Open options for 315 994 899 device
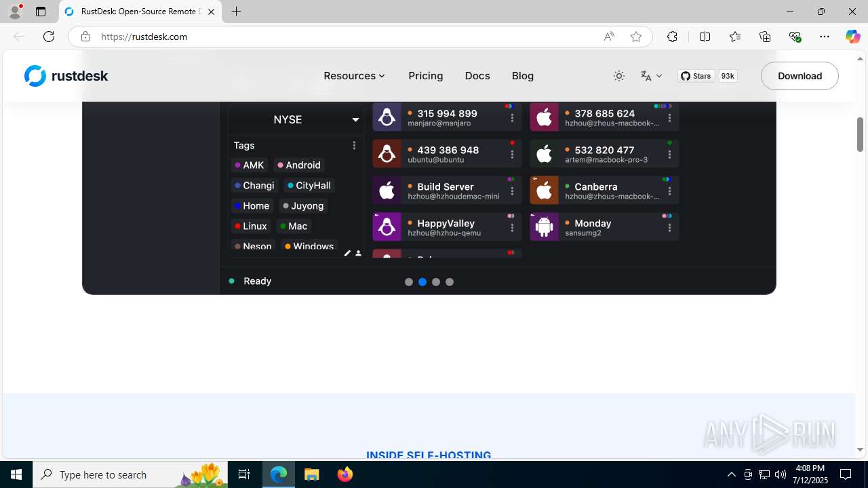The width and height of the screenshot is (868, 488). click(x=512, y=118)
